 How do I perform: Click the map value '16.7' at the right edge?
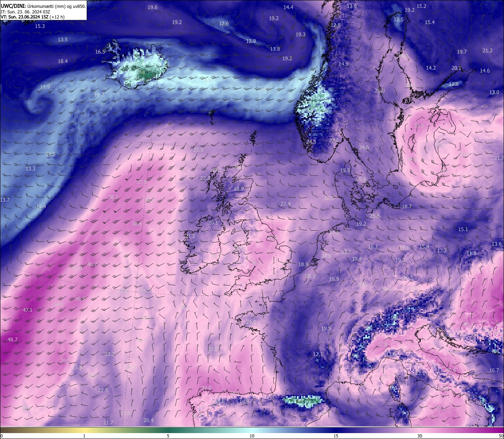(x=494, y=370)
